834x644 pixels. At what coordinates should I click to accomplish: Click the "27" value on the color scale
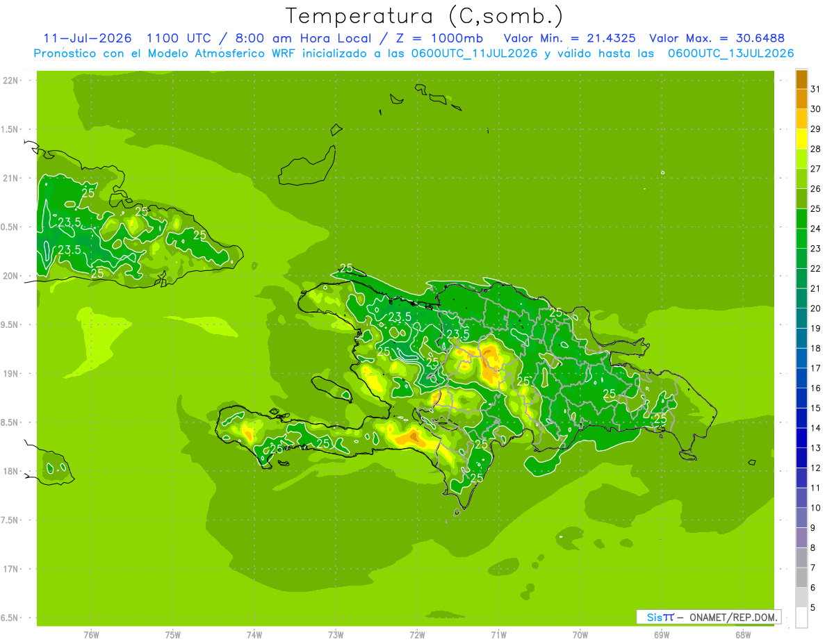[x=815, y=169]
